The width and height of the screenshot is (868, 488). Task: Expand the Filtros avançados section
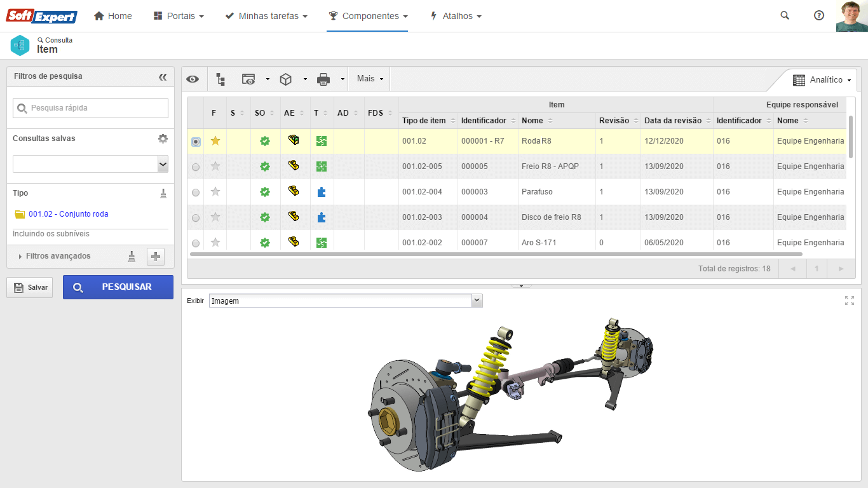[57, 256]
